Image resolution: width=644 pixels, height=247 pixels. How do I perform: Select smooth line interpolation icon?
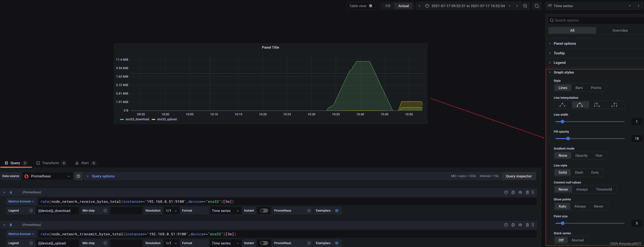[579, 105]
